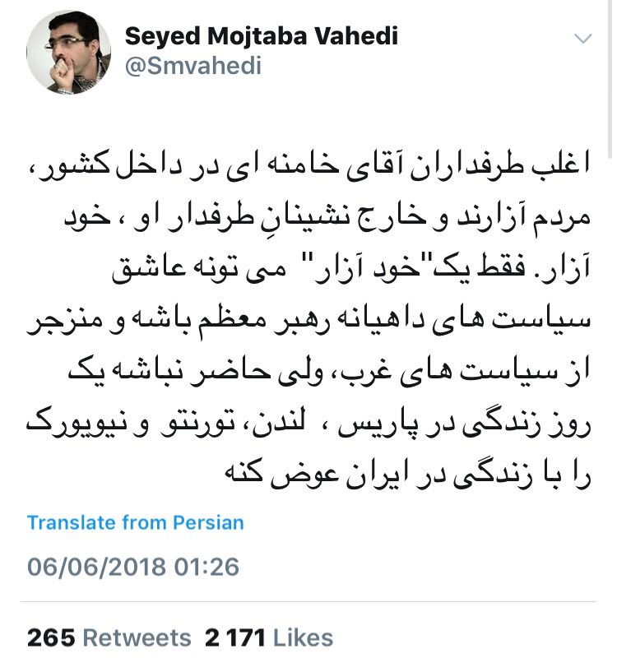
Task: Open Seyed Mojtaba Vahedi's profile photo
Action: [69, 53]
